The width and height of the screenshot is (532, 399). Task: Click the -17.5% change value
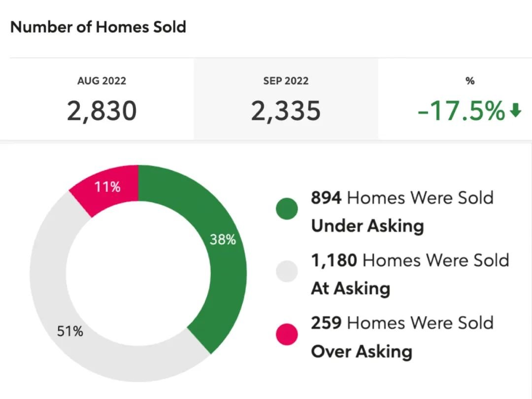coord(461,110)
